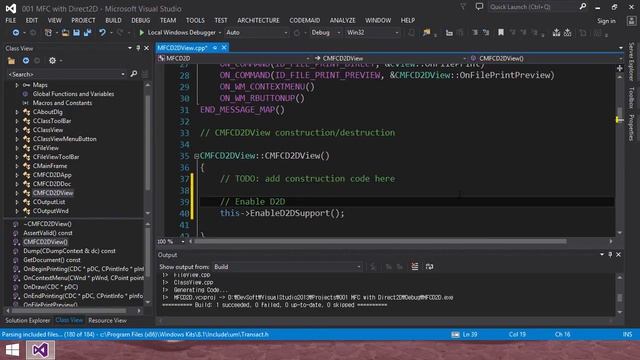This screenshot has height=360, width=640.
Task: Click the Output window vertical scrollbar thumb
Action: tap(620, 298)
